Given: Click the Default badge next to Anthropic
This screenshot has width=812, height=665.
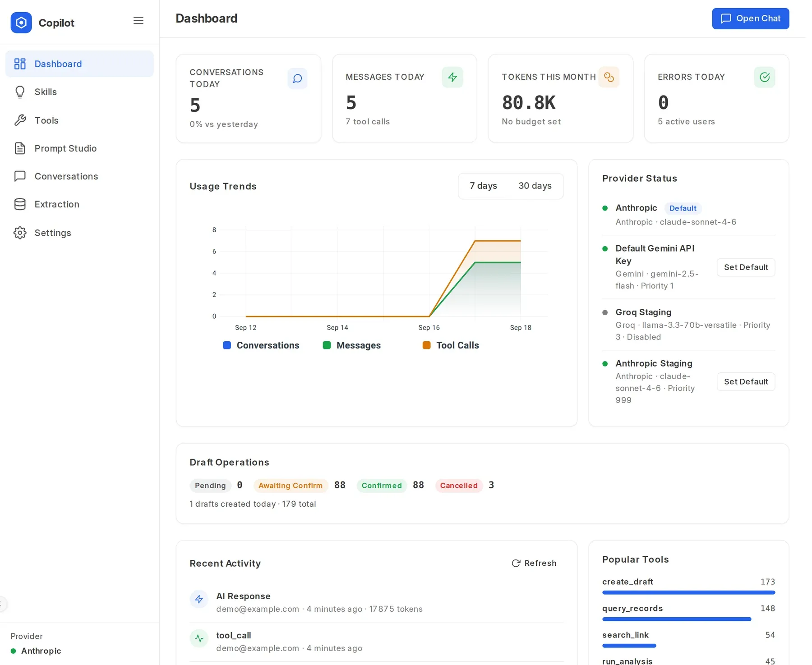Looking at the screenshot, I should click(683, 208).
